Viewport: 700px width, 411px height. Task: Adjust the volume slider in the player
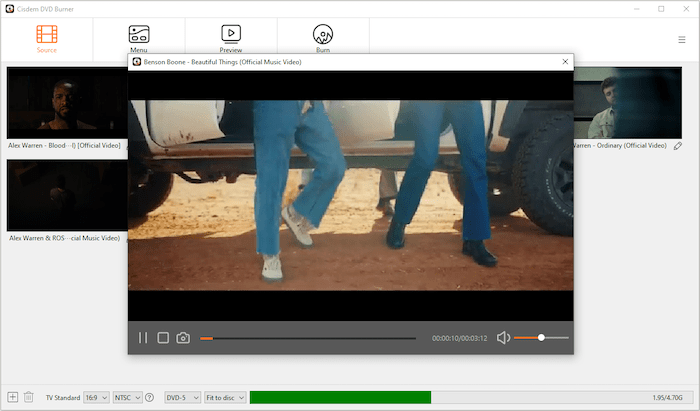[x=540, y=338]
